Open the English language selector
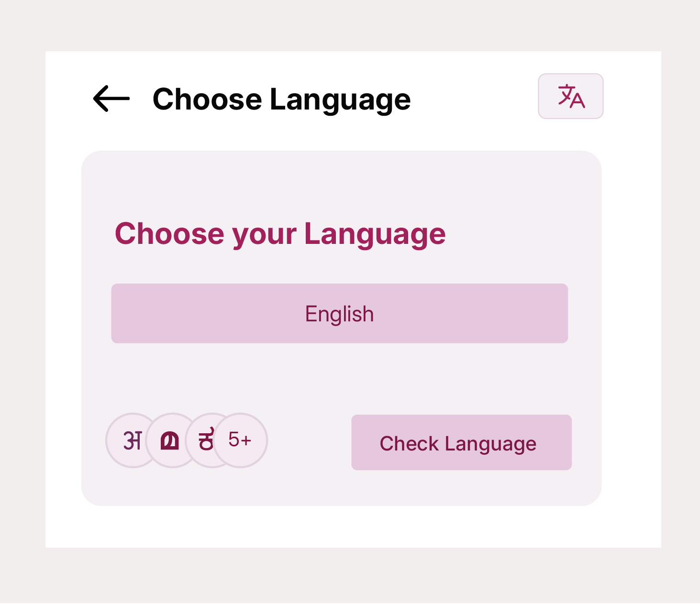Screen dimensions: 700x604 click(340, 314)
